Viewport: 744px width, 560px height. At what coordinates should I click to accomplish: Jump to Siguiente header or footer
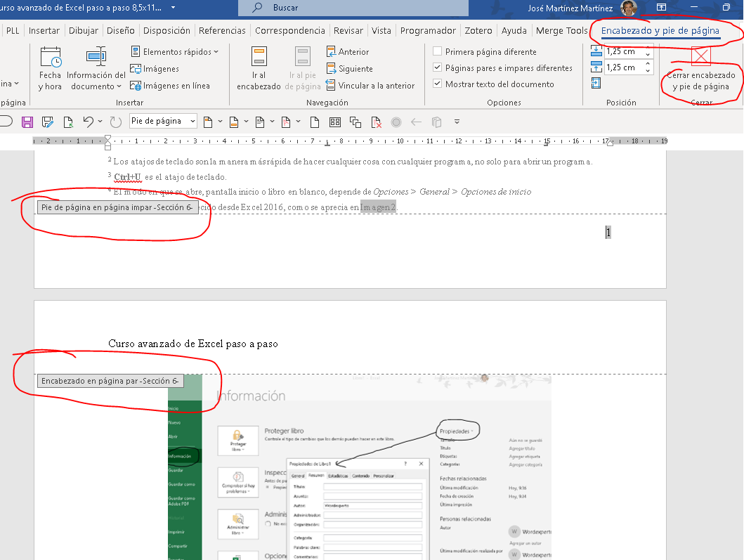[x=349, y=69]
